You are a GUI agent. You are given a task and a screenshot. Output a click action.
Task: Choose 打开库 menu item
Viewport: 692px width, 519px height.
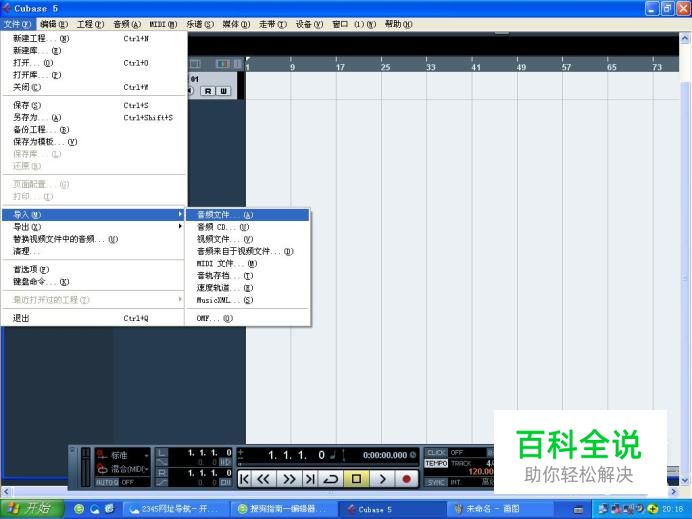click(93, 75)
